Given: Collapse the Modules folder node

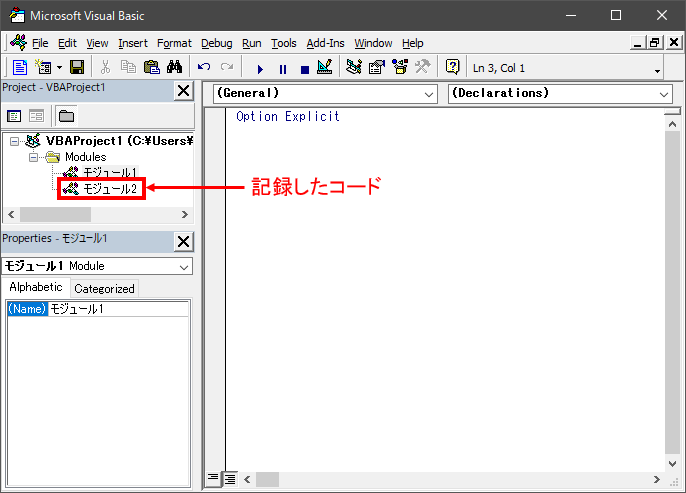Looking at the screenshot, I should pos(33,157).
